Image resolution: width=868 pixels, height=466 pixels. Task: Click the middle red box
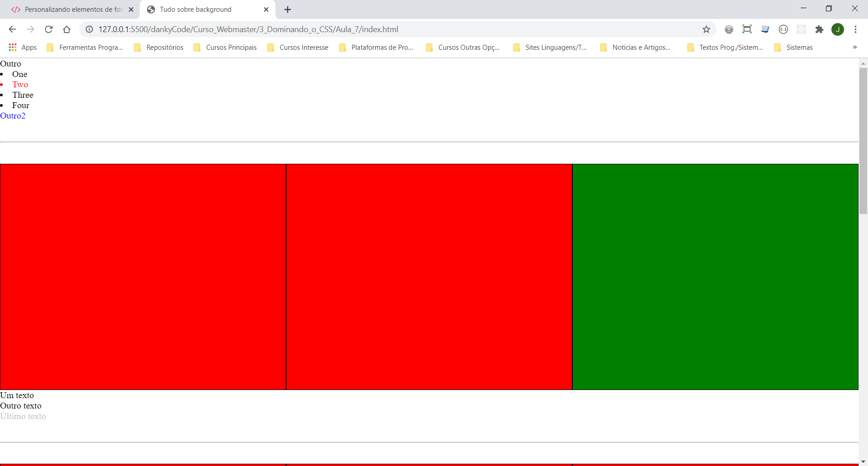tap(429, 277)
